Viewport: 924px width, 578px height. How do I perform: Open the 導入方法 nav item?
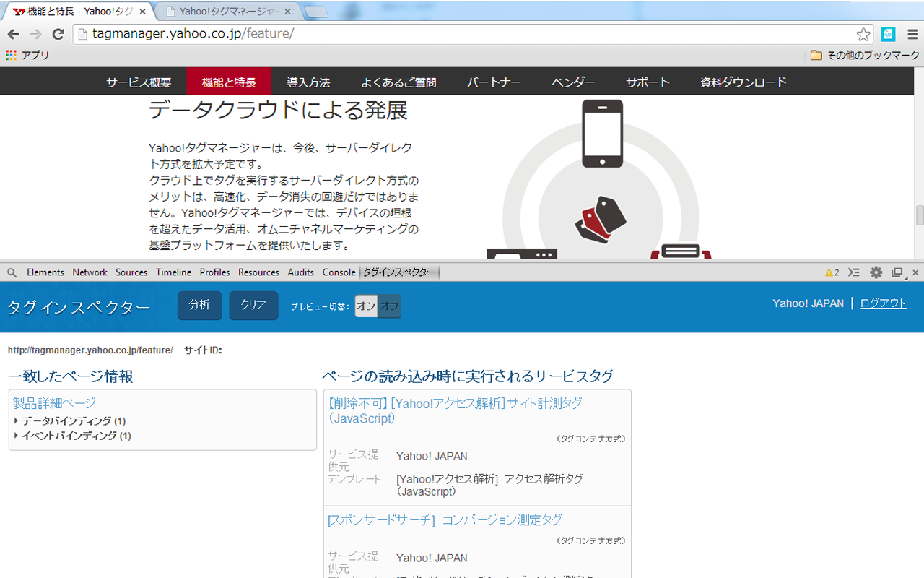click(308, 82)
